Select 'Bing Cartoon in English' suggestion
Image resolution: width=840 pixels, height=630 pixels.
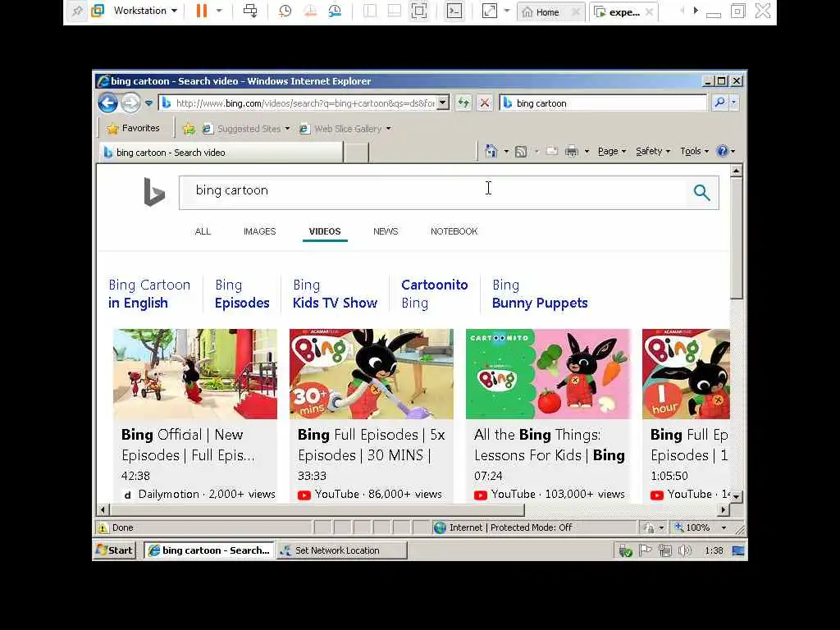[149, 294]
